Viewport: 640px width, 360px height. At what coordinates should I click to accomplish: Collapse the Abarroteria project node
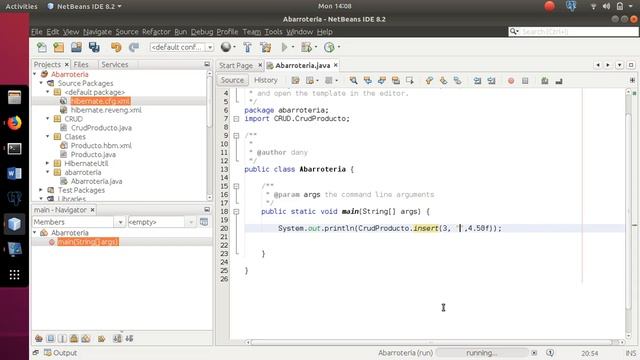point(35,74)
